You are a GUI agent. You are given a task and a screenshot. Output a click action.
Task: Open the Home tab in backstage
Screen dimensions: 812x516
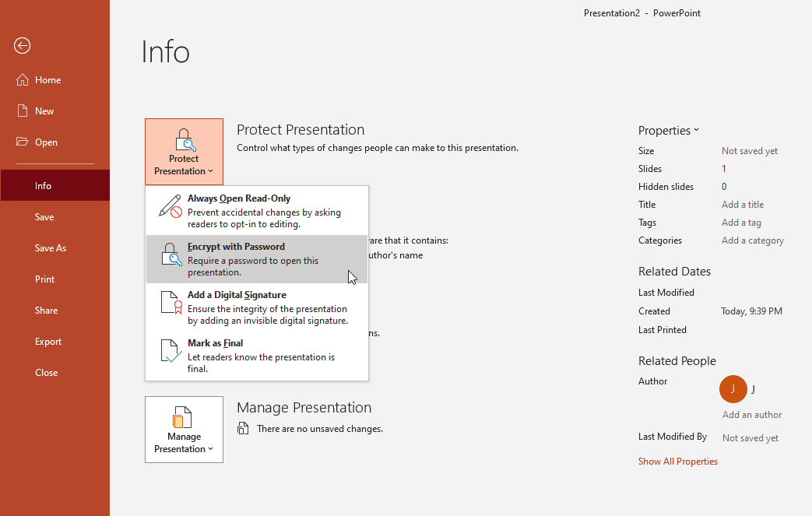55,79
